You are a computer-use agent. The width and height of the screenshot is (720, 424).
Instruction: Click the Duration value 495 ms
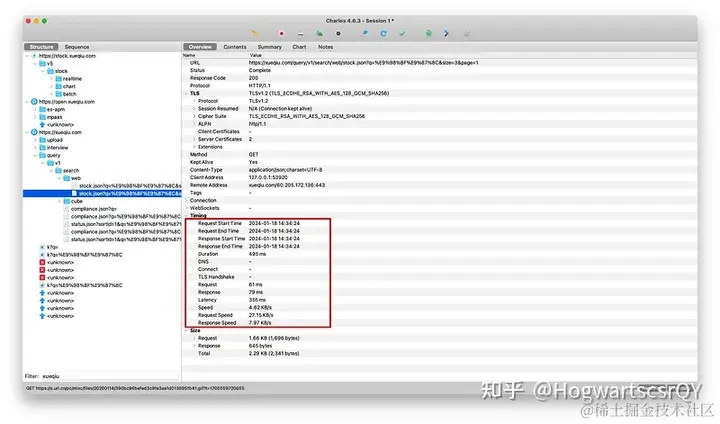[x=257, y=254]
